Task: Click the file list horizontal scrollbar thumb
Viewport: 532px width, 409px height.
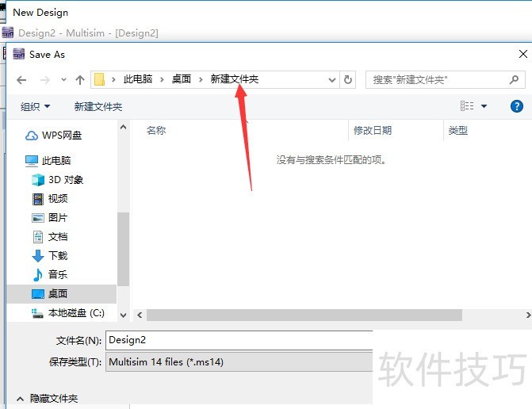Action: point(304,315)
